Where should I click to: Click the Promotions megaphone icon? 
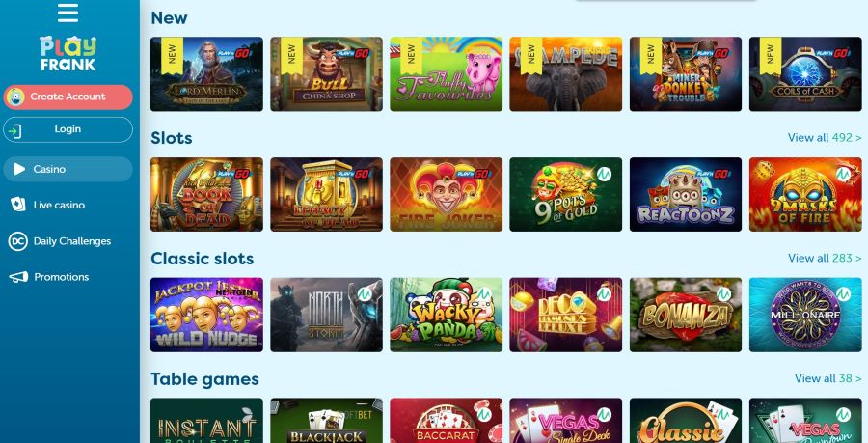[18, 277]
